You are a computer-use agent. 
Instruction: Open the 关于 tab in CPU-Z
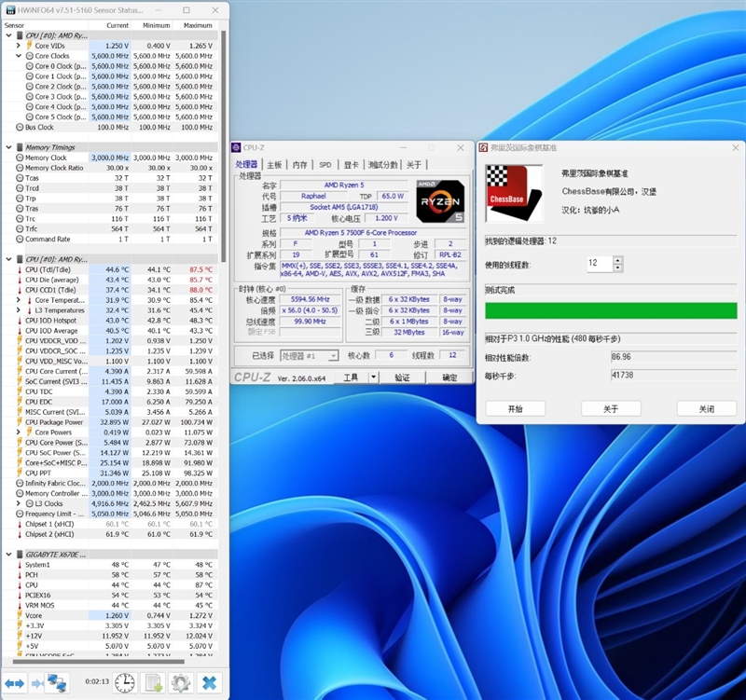pyautogui.click(x=414, y=165)
